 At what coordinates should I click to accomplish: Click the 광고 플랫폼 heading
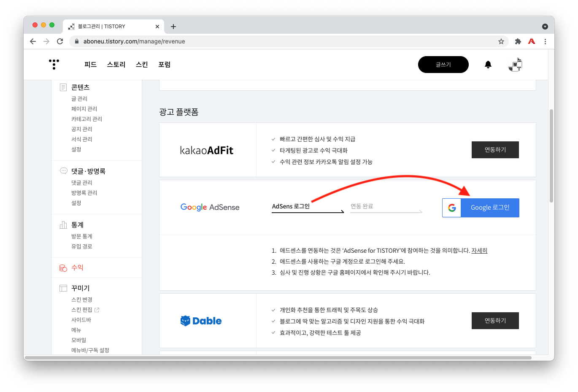[x=179, y=112]
